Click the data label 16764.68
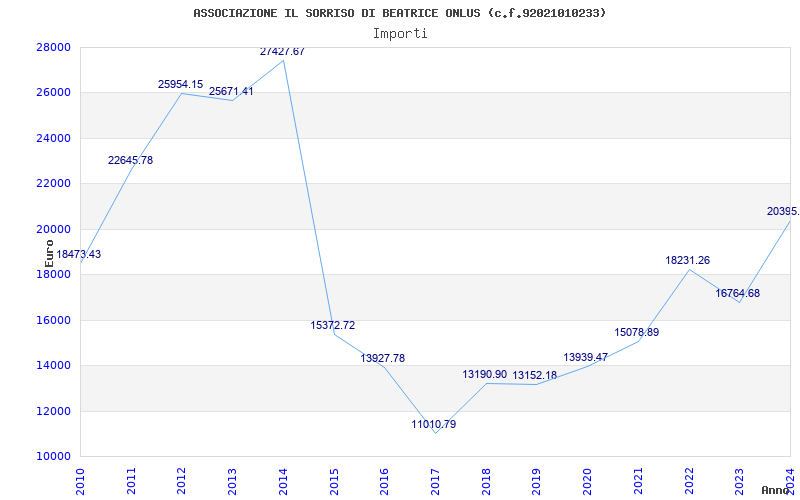The width and height of the screenshot is (800, 500). point(738,293)
